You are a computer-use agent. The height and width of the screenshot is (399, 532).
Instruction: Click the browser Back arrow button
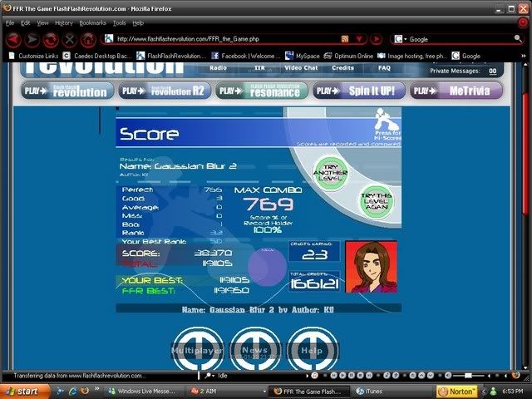(12, 39)
